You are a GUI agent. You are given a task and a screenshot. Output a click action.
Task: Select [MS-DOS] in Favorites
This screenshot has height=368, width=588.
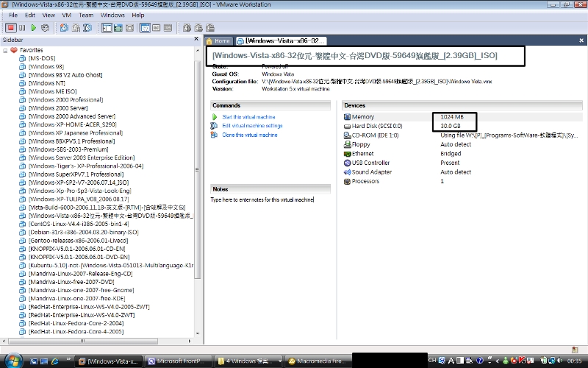point(42,58)
